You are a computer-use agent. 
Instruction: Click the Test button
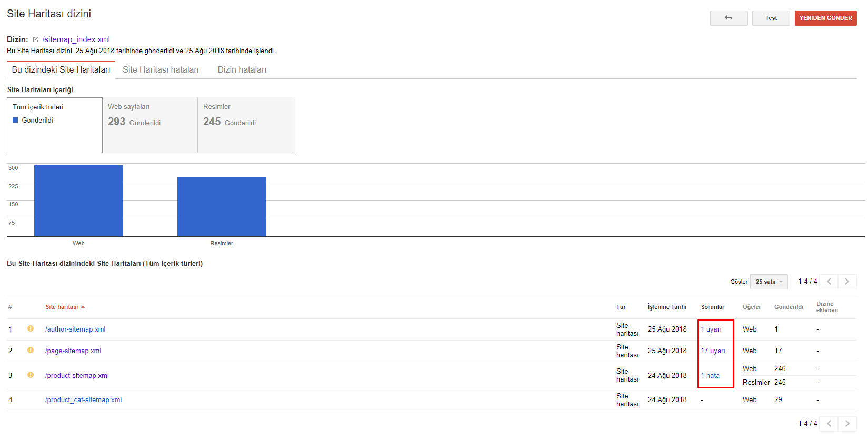771,18
